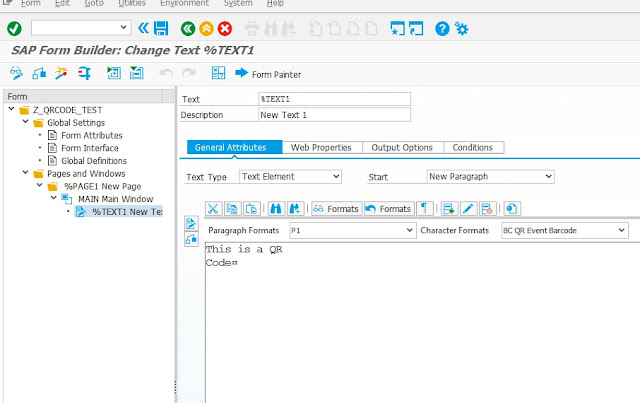Click the Field list on/off icon
The height and width of the screenshot is (403, 640).
coord(218,73)
